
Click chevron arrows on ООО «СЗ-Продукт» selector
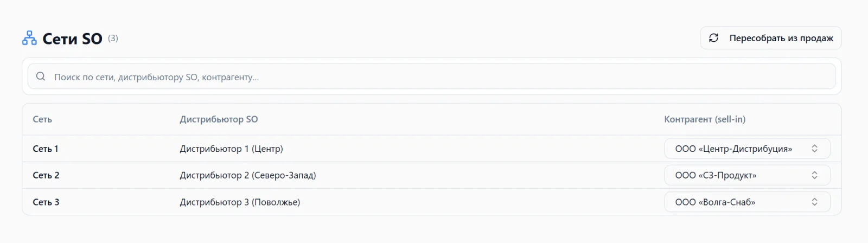click(814, 175)
